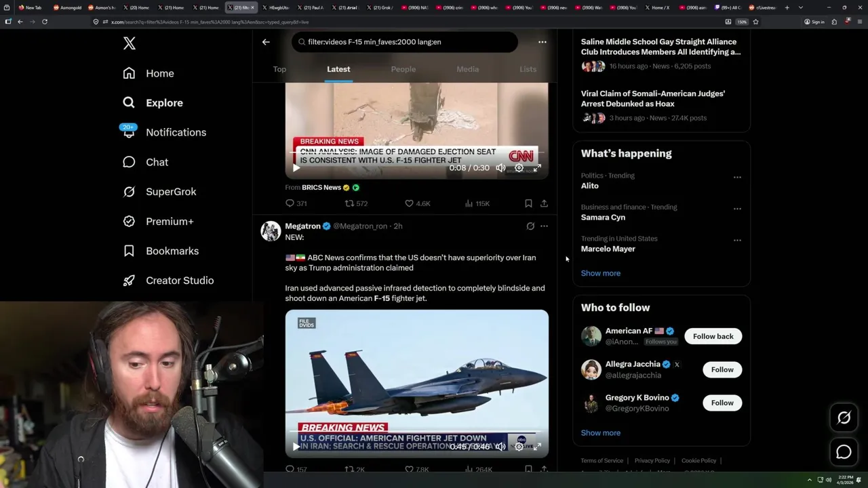Play the ABC News F-15 video
This screenshot has height=488, width=868.
tap(296, 447)
